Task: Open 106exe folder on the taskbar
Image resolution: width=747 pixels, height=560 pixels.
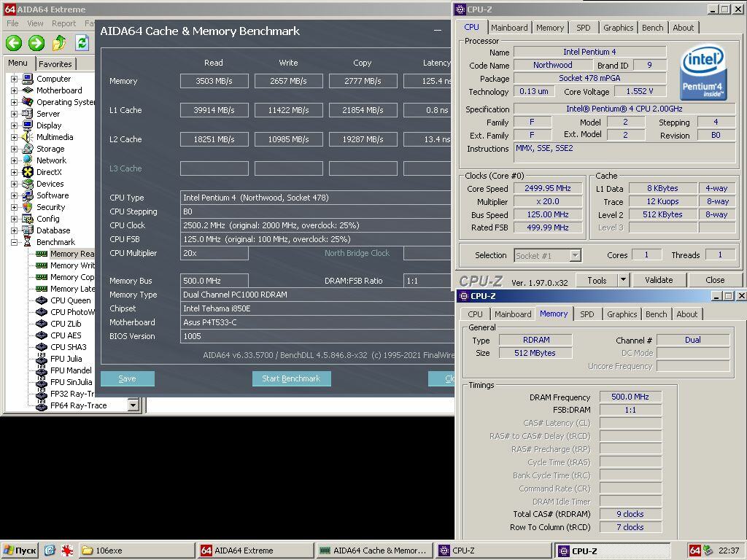Action: pos(136,551)
